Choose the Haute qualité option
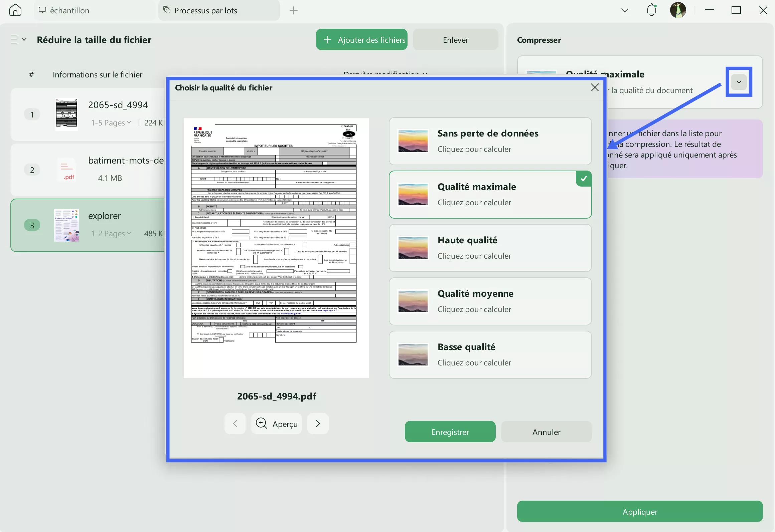 (x=490, y=248)
